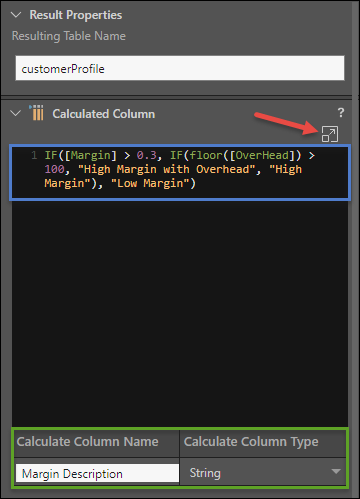Viewport: 360px width, 499px height.
Task: Click the empty area of formula editor
Action: tap(180, 313)
